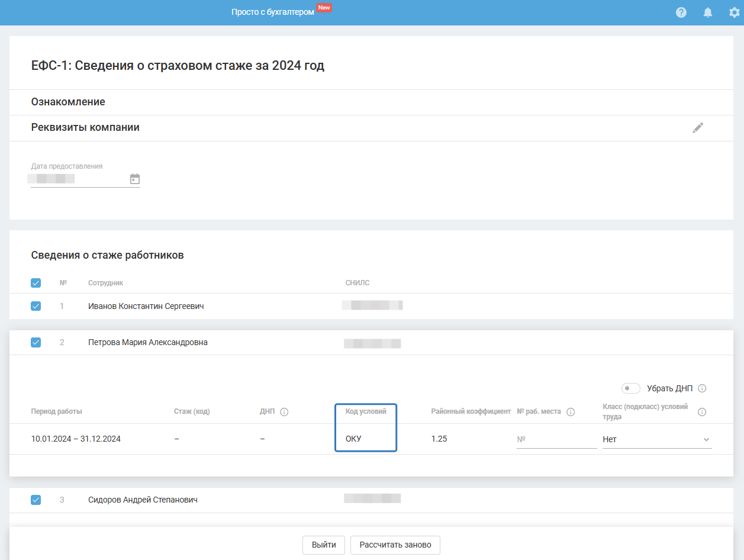Expand row of Иванов Константин Сергеевич
This screenshot has height=560, width=744.
point(146,306)
